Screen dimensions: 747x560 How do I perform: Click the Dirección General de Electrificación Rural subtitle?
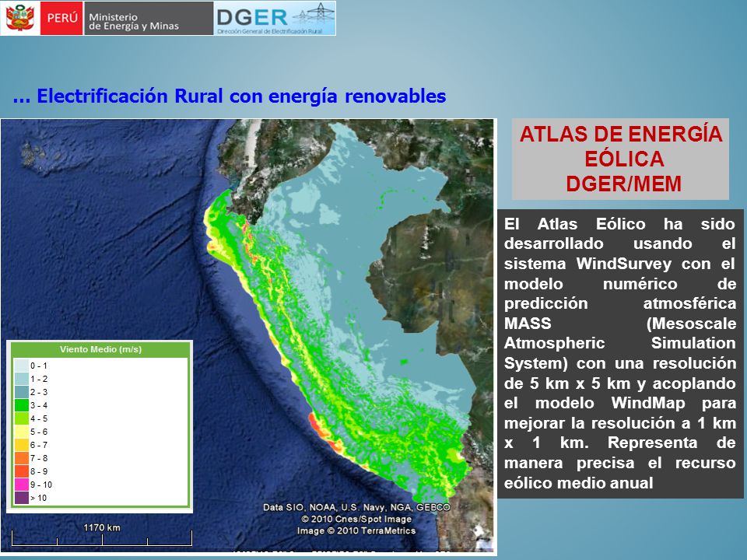(269, 31)
